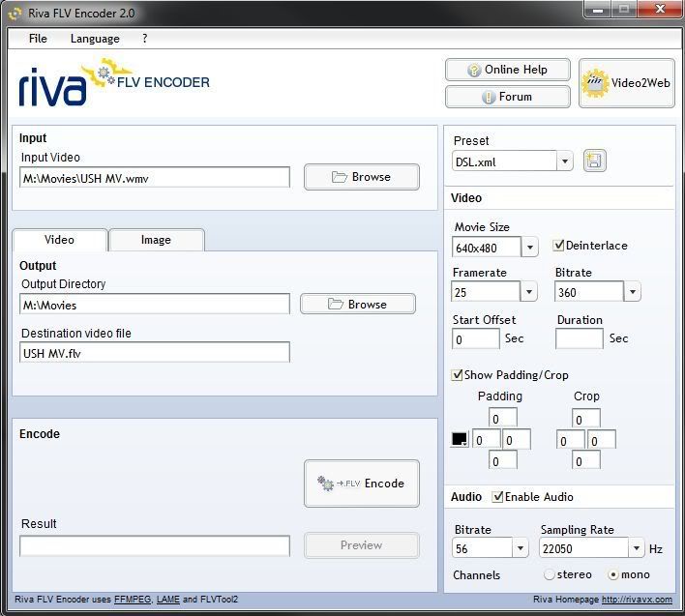Toggle the Enable Audio checkbox
The width and height of the screenshot is (685, 616).
497,497
